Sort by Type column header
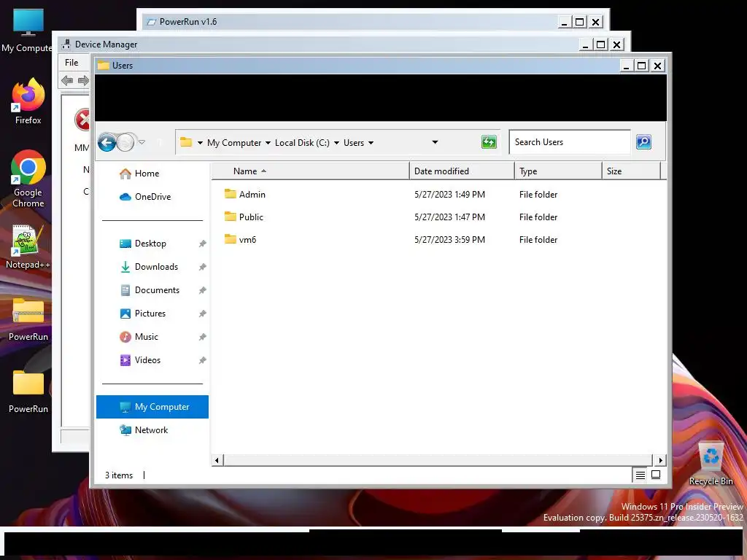Image resolution: width=747 pixels, height=560 pixels. (x=558, y=171)
